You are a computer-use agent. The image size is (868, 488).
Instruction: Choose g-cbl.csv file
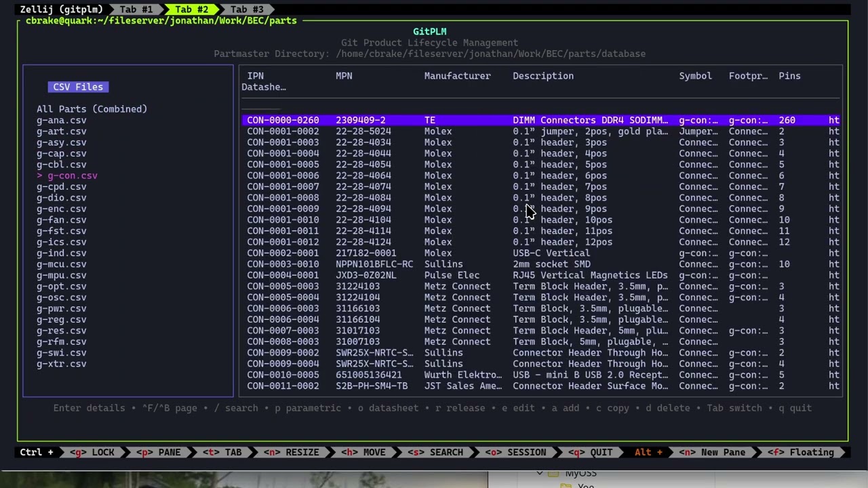click(62, 165)
